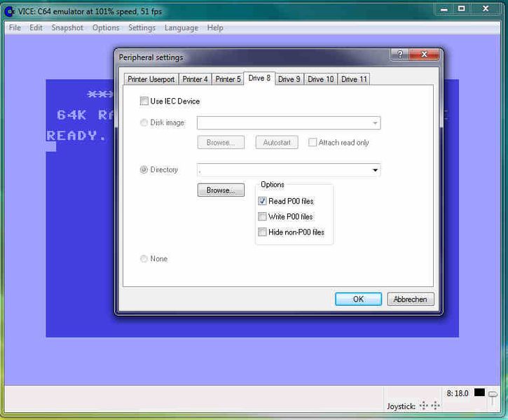Open the Drive 11 tab
This screenshot has height=420, width=508.
point(354,79)
